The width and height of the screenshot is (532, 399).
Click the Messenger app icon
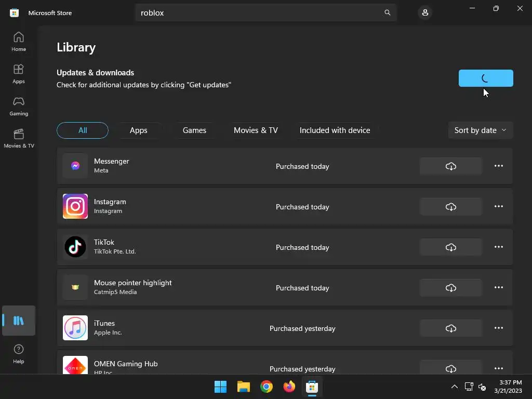pyautogui.click(x=75, y=166)
